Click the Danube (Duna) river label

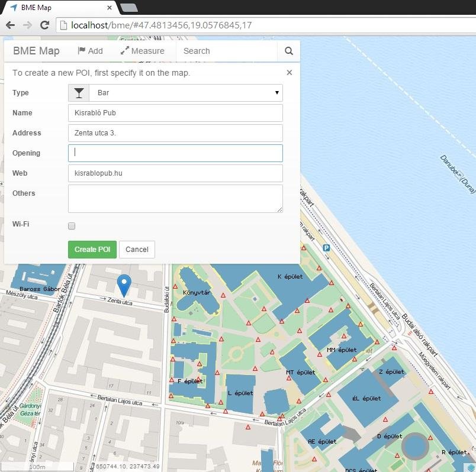pyautogui.click(x=458, y=174)
